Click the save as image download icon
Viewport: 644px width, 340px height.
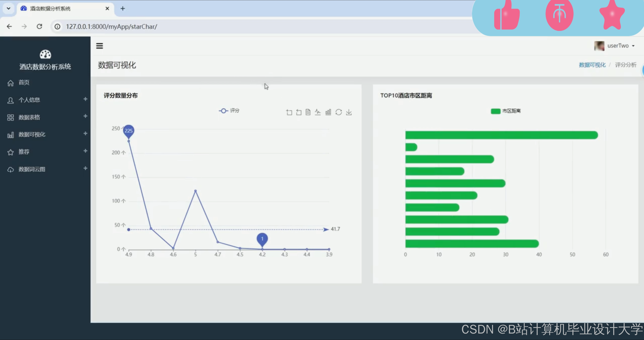[349, 112]
